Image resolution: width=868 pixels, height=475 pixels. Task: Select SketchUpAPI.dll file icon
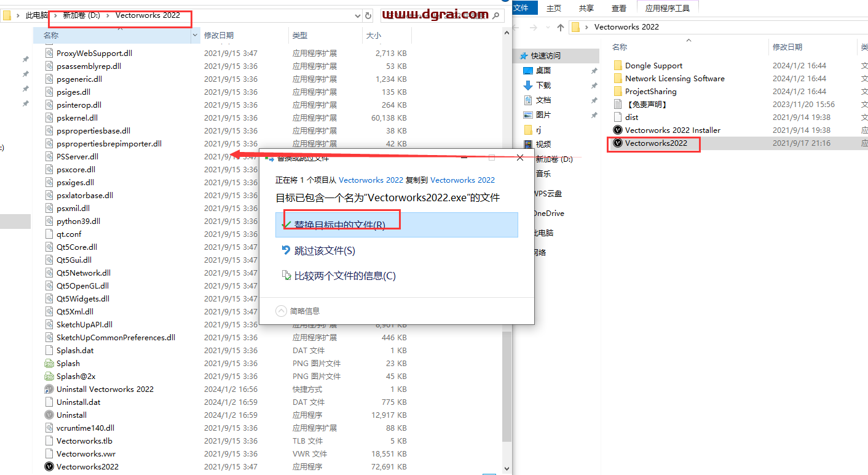pos(49,324)
